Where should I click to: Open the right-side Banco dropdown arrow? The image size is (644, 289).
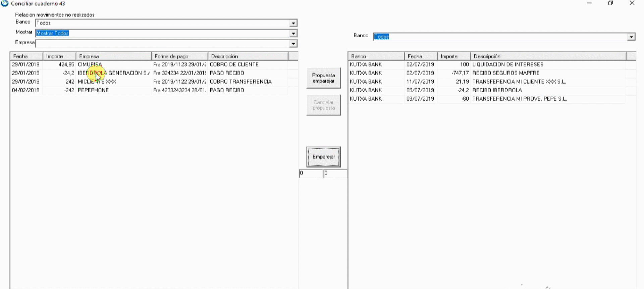pos(631,37)
